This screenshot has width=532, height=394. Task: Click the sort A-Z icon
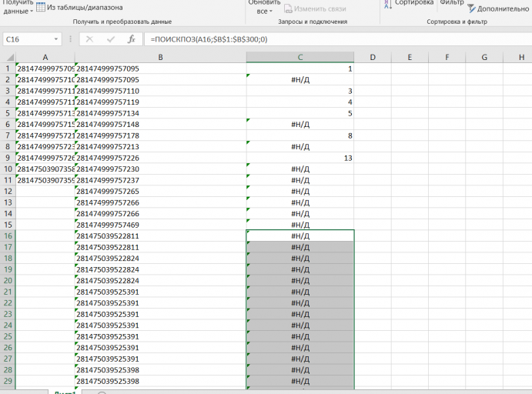coord(388,5)
